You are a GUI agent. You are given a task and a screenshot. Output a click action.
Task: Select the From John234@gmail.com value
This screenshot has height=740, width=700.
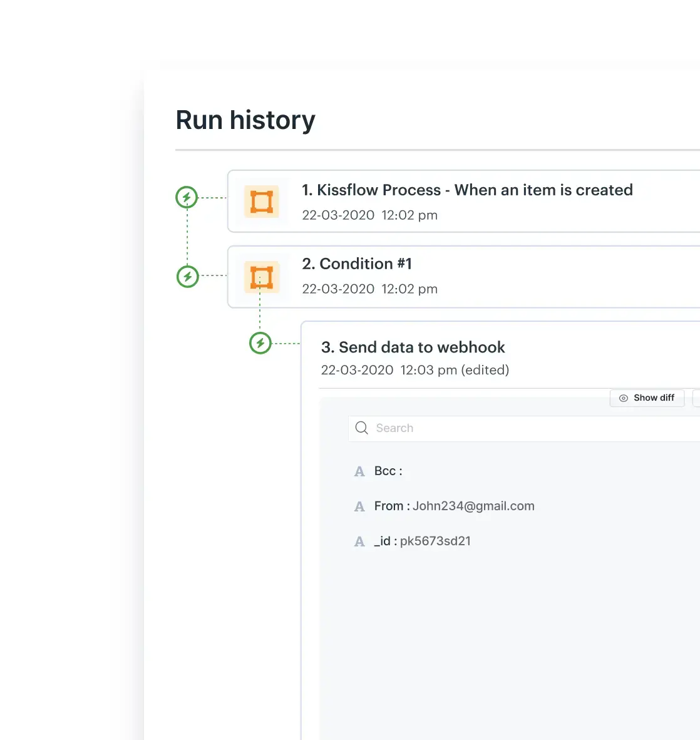[473, 506]
